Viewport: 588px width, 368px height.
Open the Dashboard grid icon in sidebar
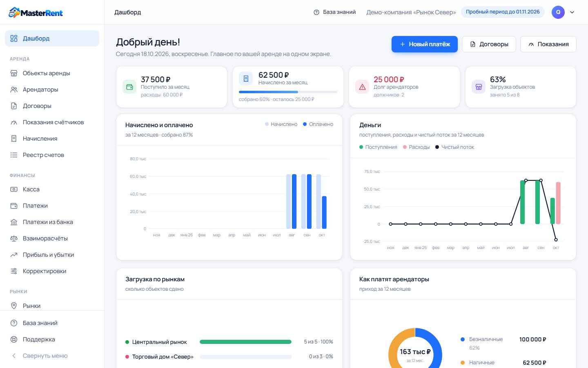click(x=14, y=38)
